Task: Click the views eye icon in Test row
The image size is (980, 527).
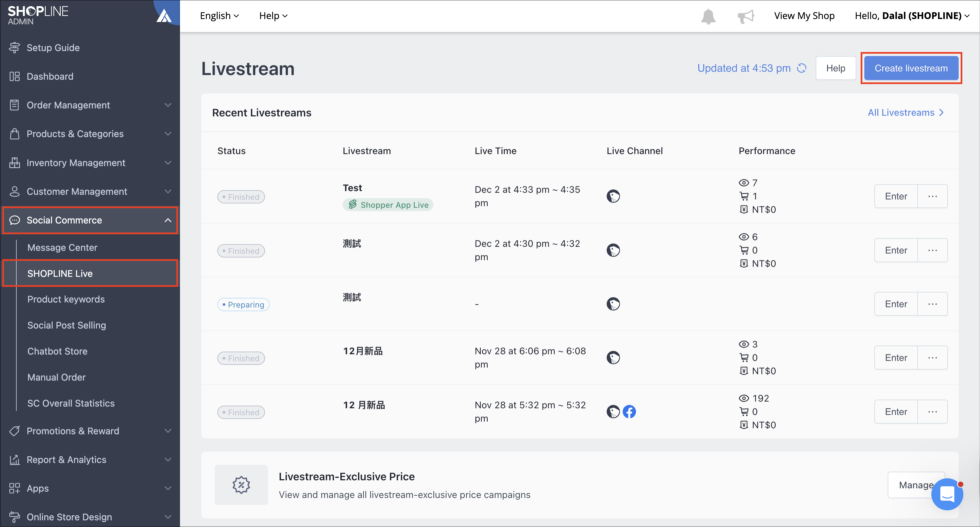Action: point(744,183)
